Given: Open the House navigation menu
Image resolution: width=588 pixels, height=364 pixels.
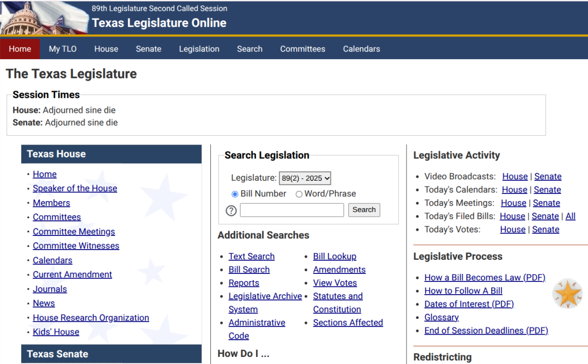Looking at the screenshot, I should (x=106, y=49).
